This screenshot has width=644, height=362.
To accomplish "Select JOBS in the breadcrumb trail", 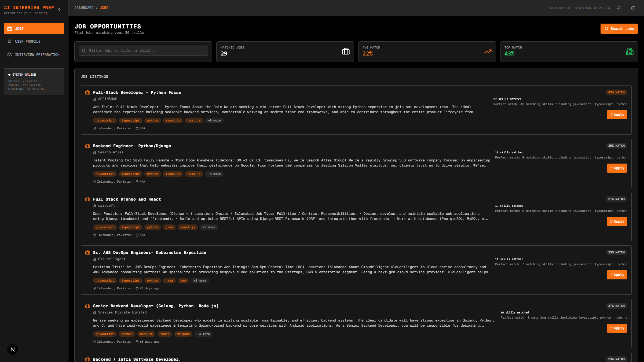I will (104, 8).
